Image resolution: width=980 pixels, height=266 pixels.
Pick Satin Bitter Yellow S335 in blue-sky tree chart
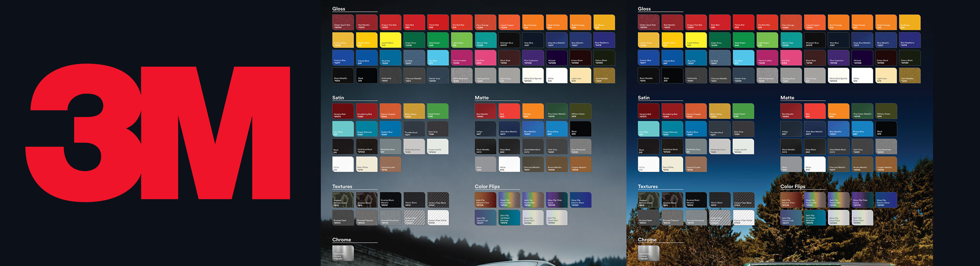[x=720, y=111]
